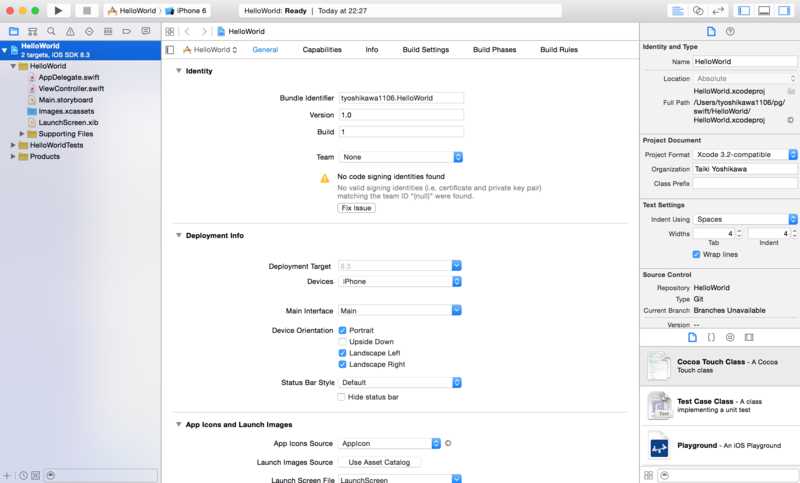
Task: Open the Find navigator
Action: (51, 32)
